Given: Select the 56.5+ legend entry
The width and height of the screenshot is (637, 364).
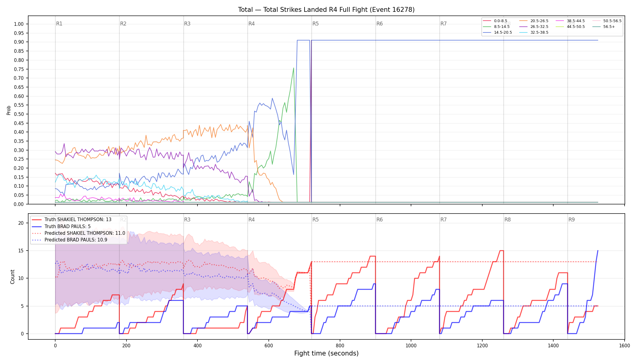Looking at the screenshot, I should 604,27.
